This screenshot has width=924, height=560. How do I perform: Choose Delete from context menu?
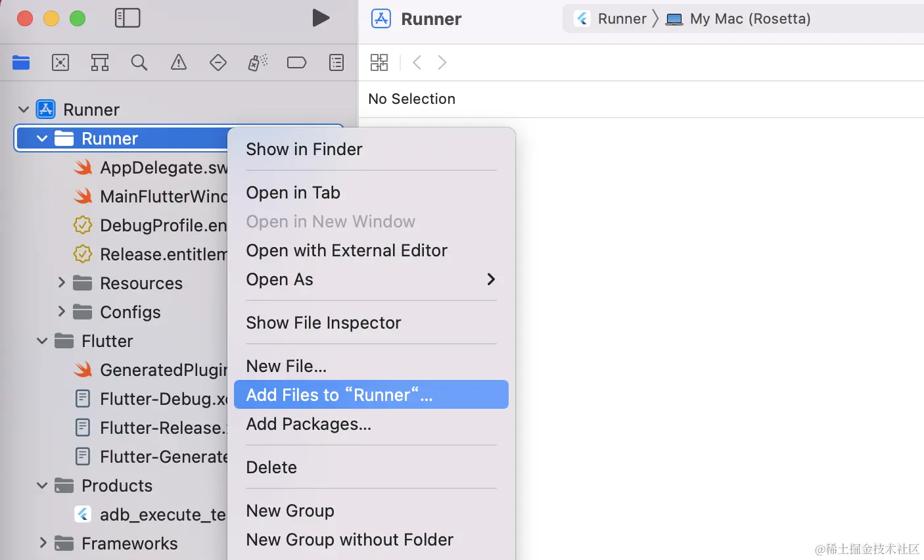coord(371,467)
